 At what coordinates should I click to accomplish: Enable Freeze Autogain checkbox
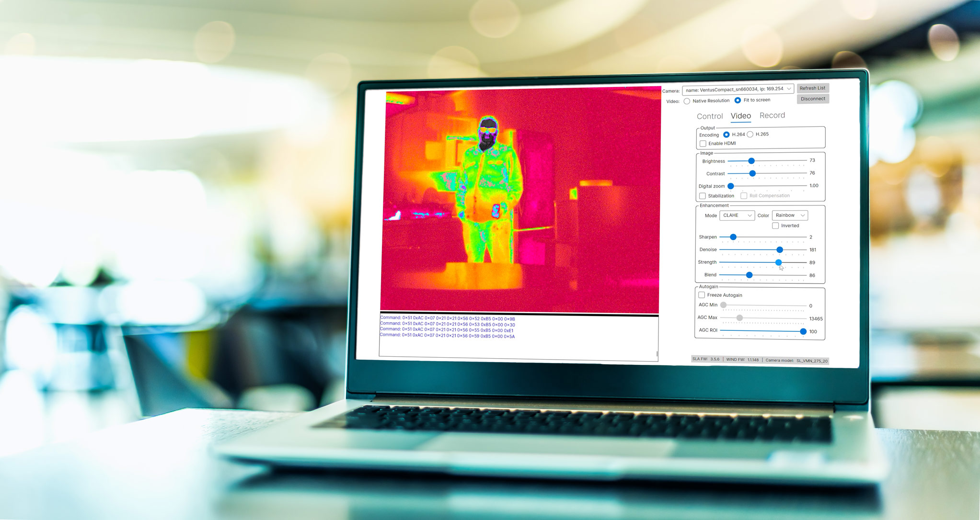coord(702,295)
